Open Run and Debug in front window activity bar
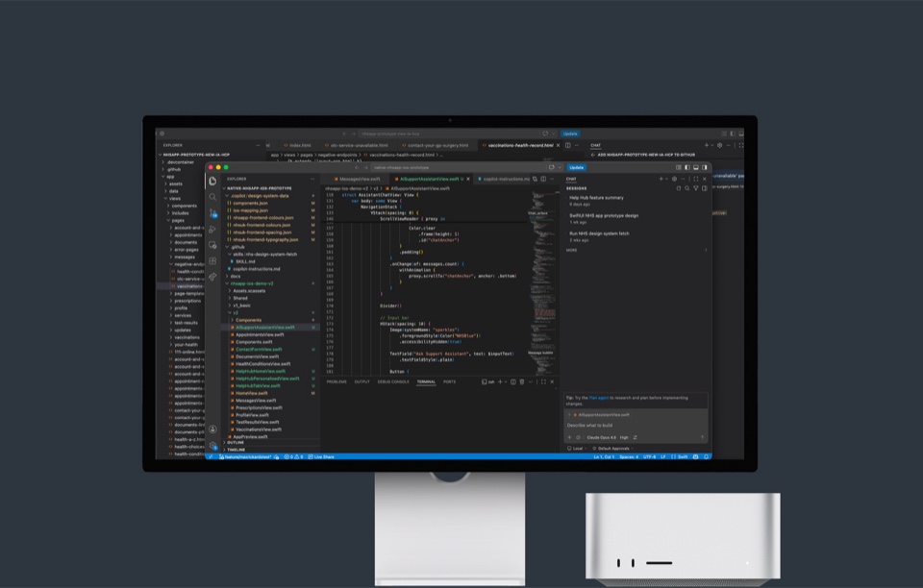This screenshot has height=588, width=923. click(212, 229)
